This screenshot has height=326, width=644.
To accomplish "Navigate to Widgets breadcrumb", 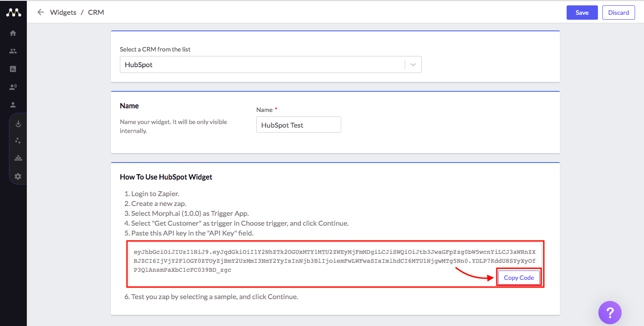I will tap(63, 13).
